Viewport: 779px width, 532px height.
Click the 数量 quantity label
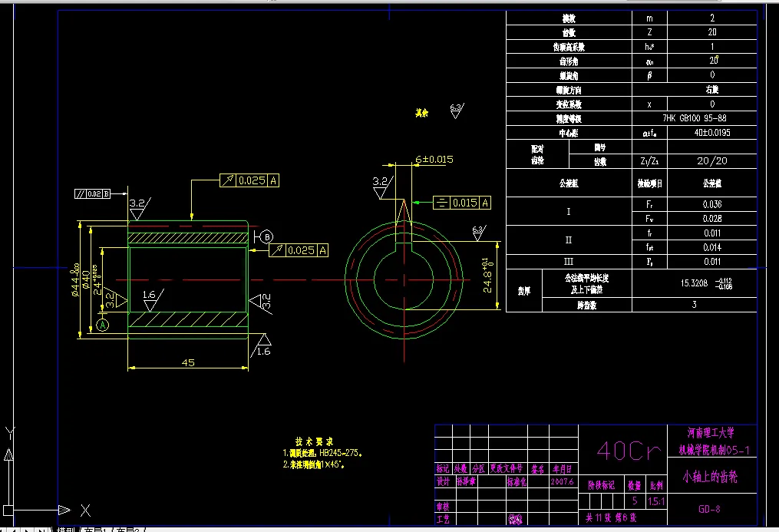[x=635, y=485]
